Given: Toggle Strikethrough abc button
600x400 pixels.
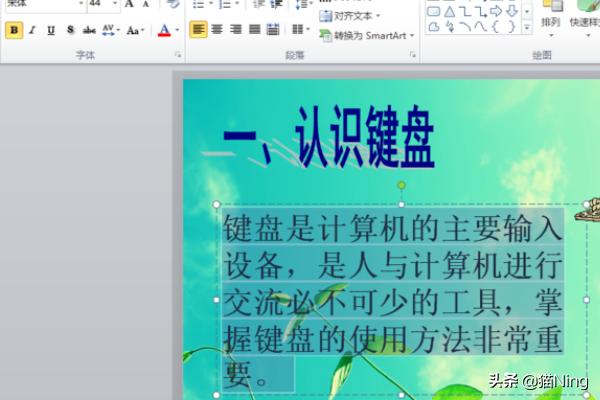Looking at the screenshot, I should (89, 30).
